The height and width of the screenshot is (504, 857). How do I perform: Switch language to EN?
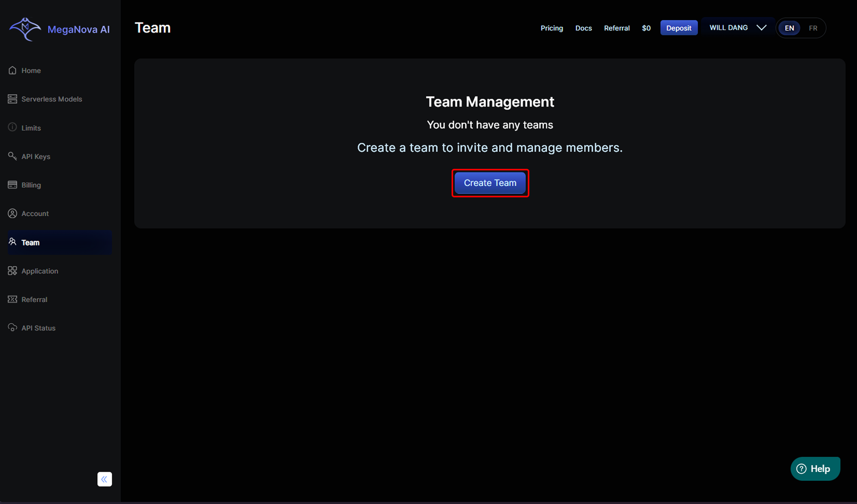click(789, 28)
